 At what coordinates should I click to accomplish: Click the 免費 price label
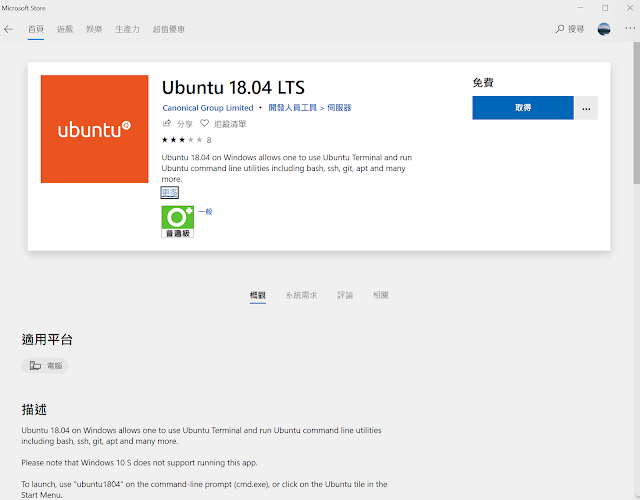[x=483, y=83]
